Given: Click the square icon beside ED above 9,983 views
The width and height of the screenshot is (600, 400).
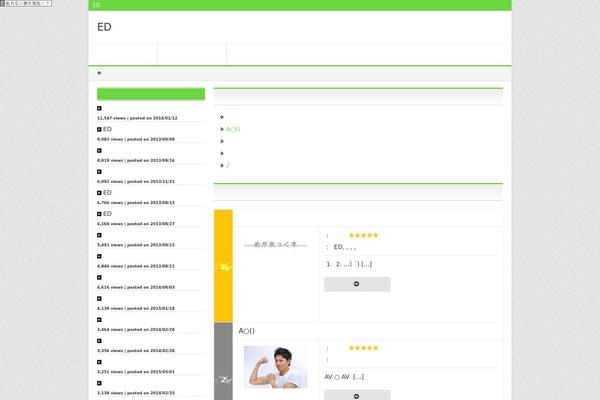Looking at the screenshot, I should coord(99,129).
